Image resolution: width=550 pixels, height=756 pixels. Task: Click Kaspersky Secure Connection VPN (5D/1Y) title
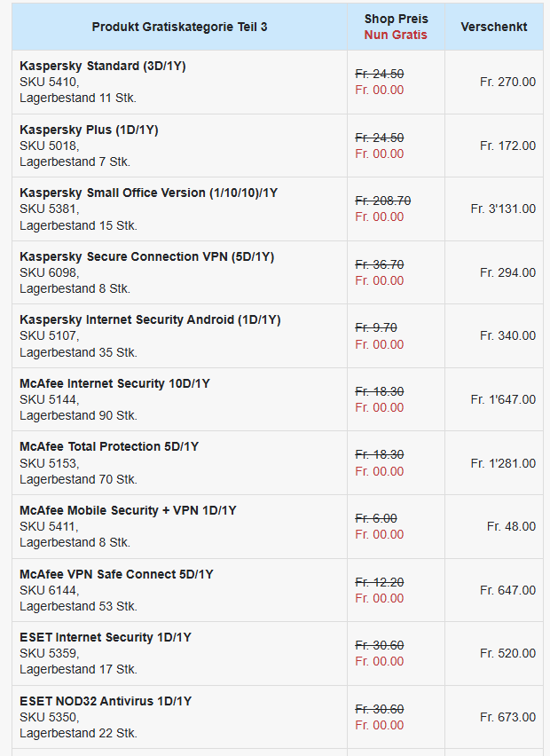tap(146, 256)
